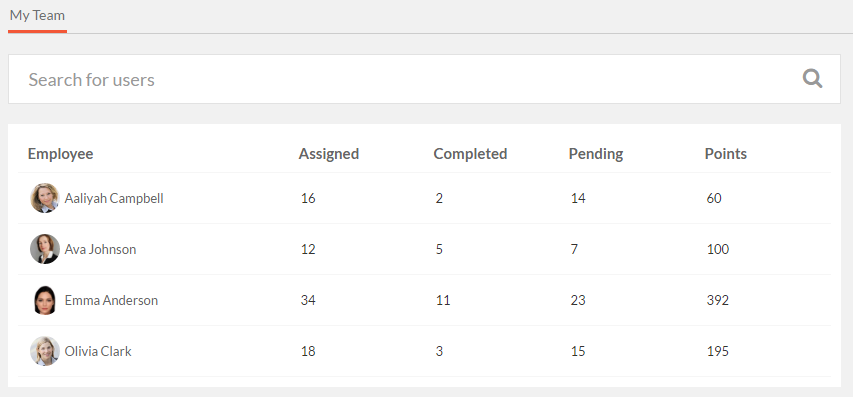Open Olivia Clark's employee entry
The width and height of the screenshot is (853, 397).
click(98, 351)
